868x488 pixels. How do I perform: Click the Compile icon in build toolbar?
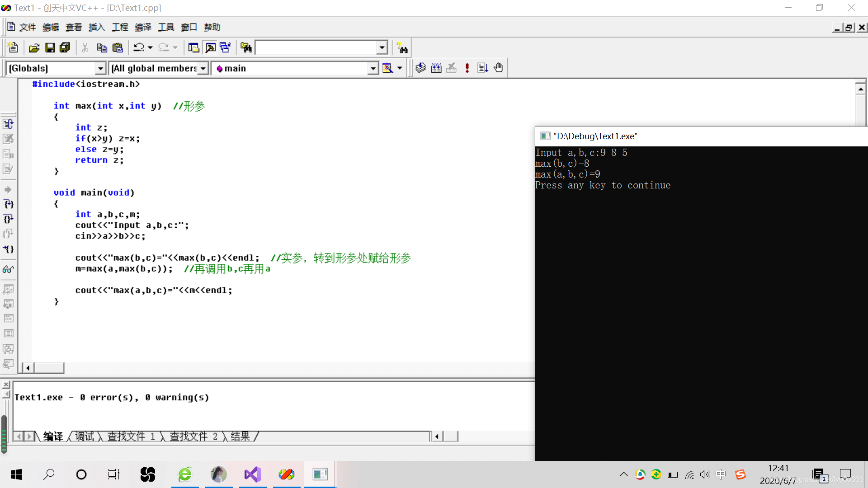click(x=421, y=68)
